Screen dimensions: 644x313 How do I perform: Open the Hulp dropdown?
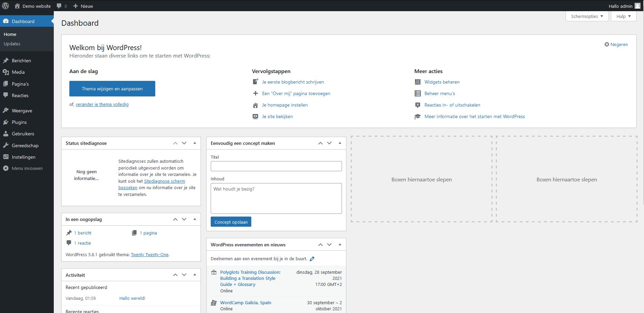623,16
